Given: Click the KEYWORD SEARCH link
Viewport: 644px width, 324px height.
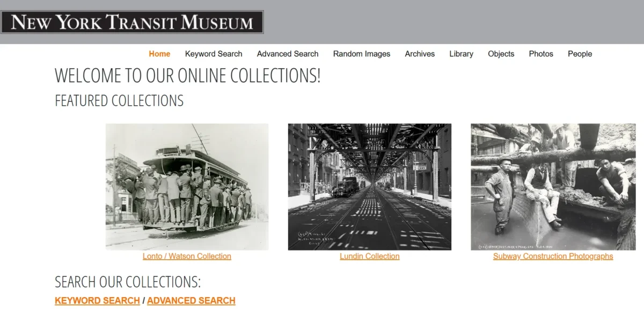Looking at the screenshot, I should [97, 300].
